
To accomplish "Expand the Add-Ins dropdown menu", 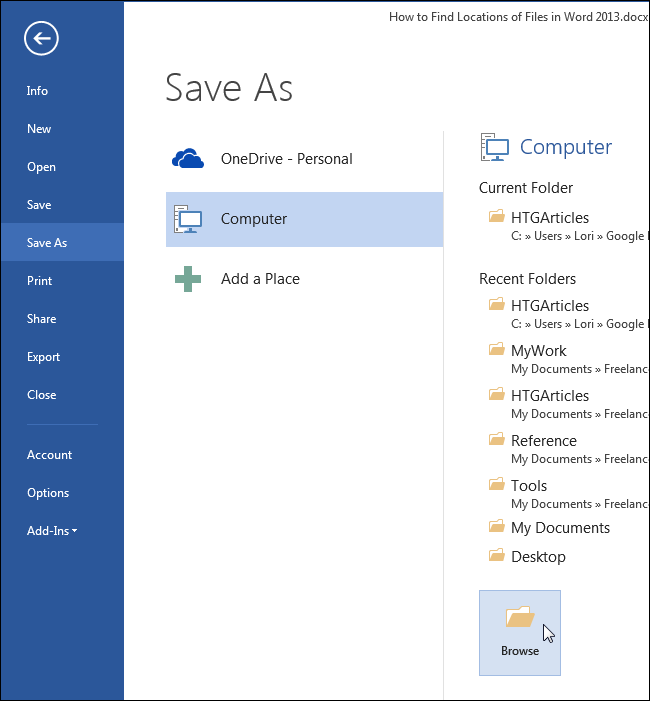I will point(52,531).
